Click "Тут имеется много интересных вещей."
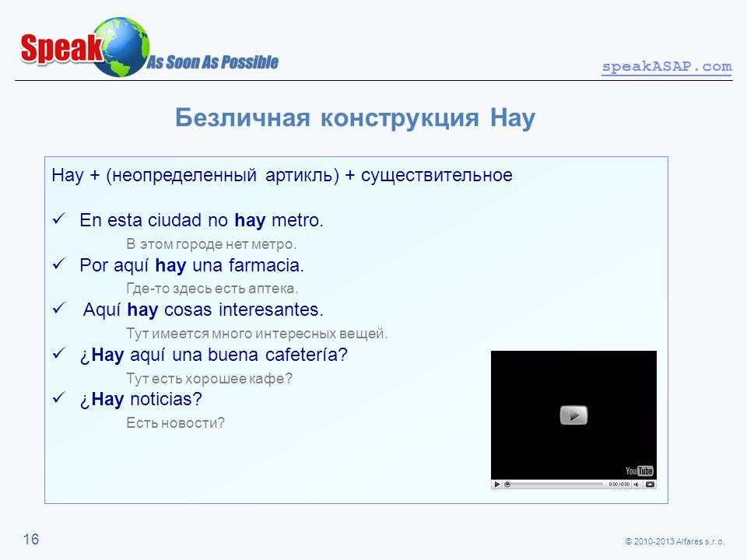Image resolution: width=747 pixels, height=560 pixels. point(257,334)
